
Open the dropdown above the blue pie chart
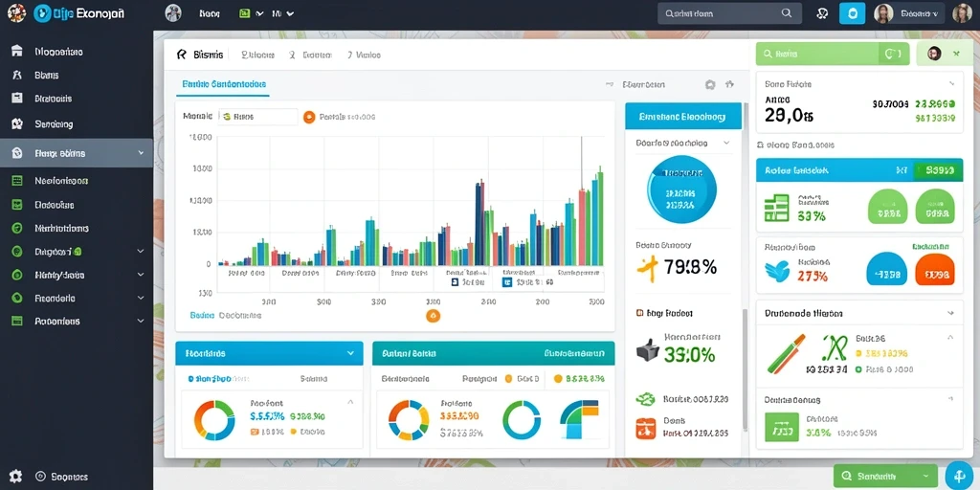pos(726,143)
